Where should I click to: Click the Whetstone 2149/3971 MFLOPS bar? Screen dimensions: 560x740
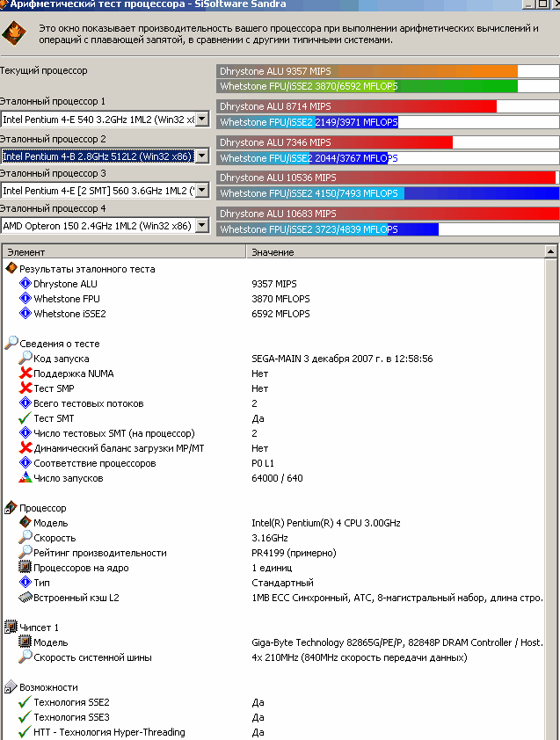[x=388, y=122]
